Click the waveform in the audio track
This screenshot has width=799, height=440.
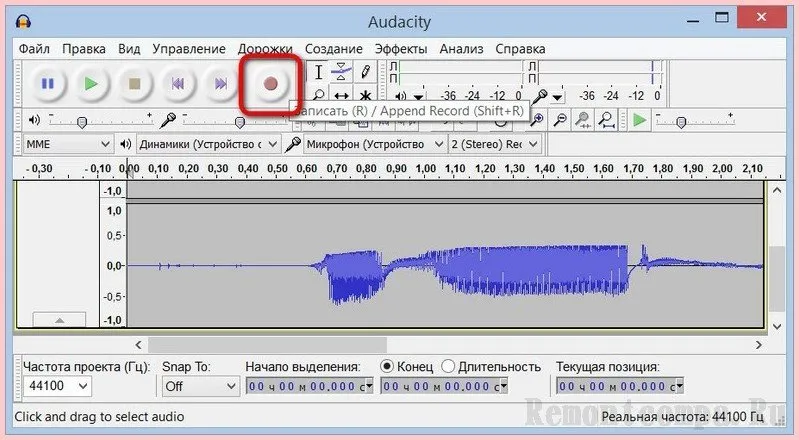tap(444, 265)
